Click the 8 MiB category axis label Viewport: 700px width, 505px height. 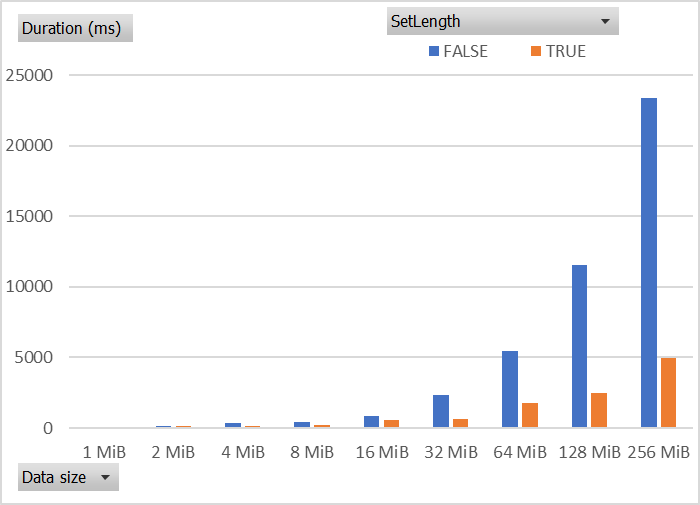pos(312,452)
